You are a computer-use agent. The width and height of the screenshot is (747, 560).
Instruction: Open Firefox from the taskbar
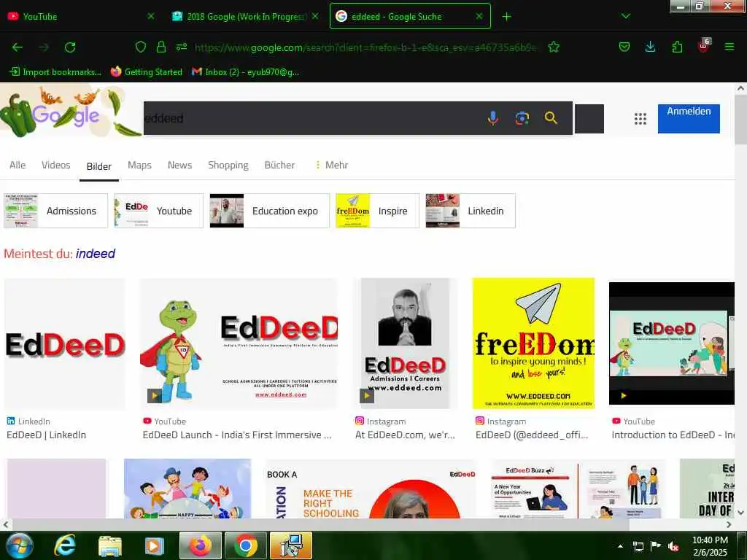pyautogui.click(x=201, y=545)
